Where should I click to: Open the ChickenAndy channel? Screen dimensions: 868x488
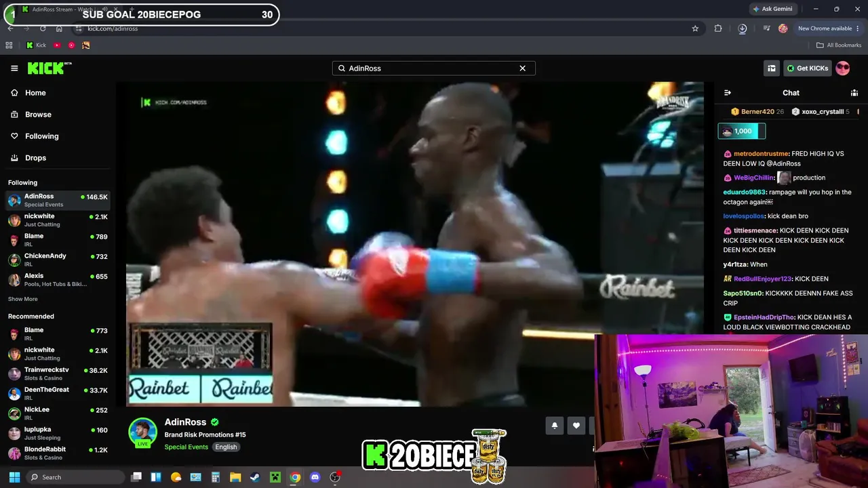(x=58, y=260)
